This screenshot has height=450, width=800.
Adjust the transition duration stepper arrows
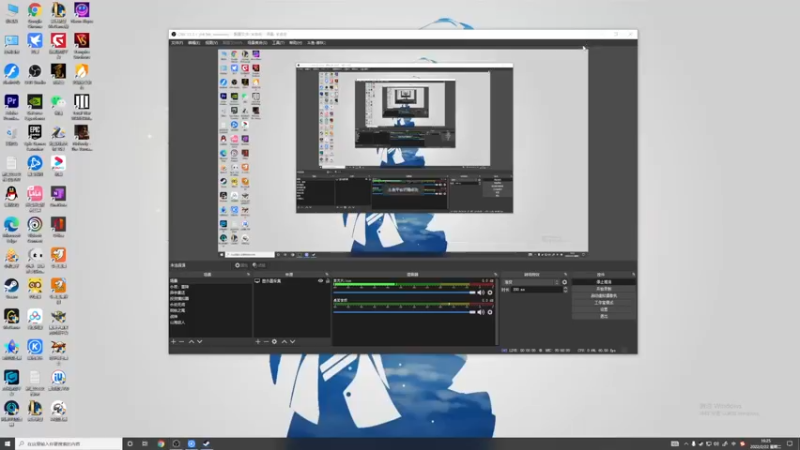565,289
